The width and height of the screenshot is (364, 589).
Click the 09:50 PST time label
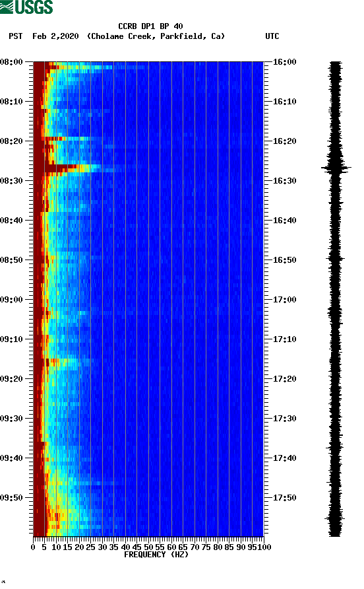12,498
